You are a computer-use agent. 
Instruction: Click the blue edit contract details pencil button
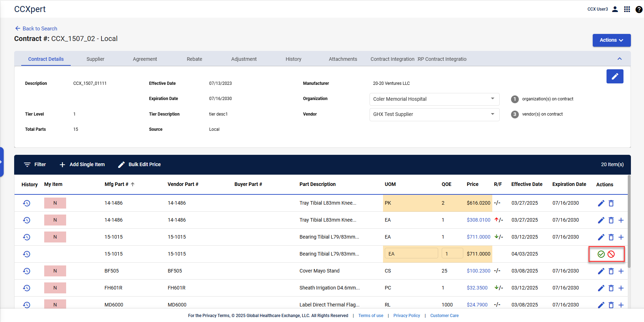click(615, 76)
